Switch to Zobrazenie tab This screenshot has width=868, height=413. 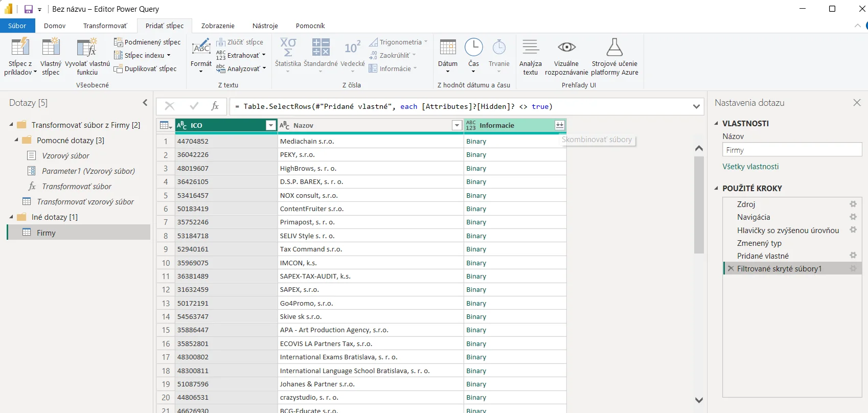[x=218, y=26]
